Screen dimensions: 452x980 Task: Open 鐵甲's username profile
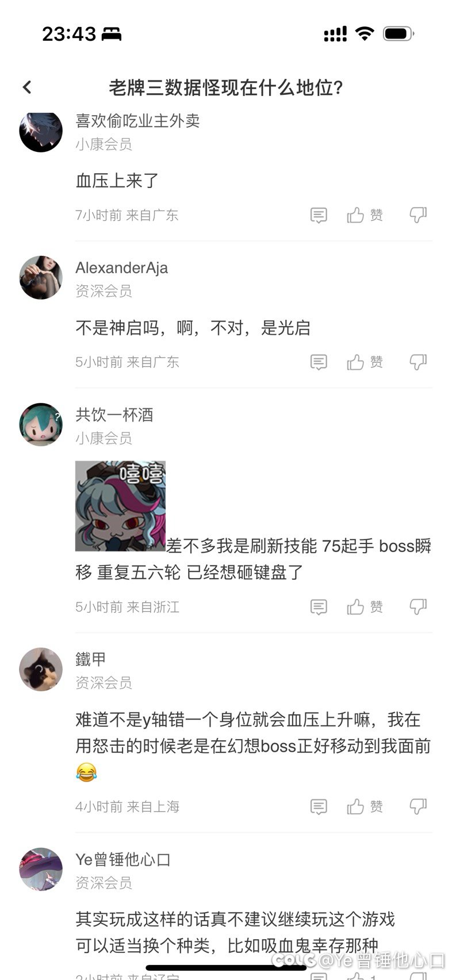pyautogui.click(x=91, y=659)
